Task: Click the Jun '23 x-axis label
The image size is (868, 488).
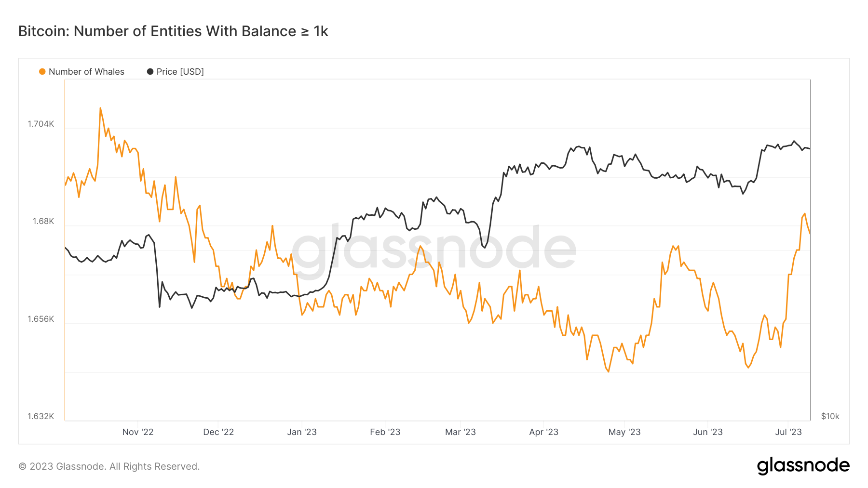Action: coord(708,432)
